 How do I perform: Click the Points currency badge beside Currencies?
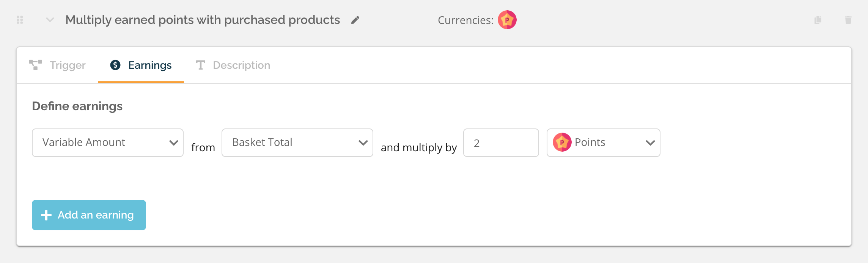(507, 20)
